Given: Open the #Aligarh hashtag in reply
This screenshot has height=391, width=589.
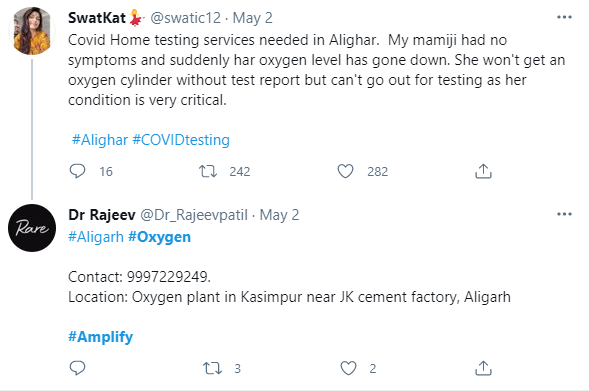Looking at the screenshot, I should click(96, 237).
